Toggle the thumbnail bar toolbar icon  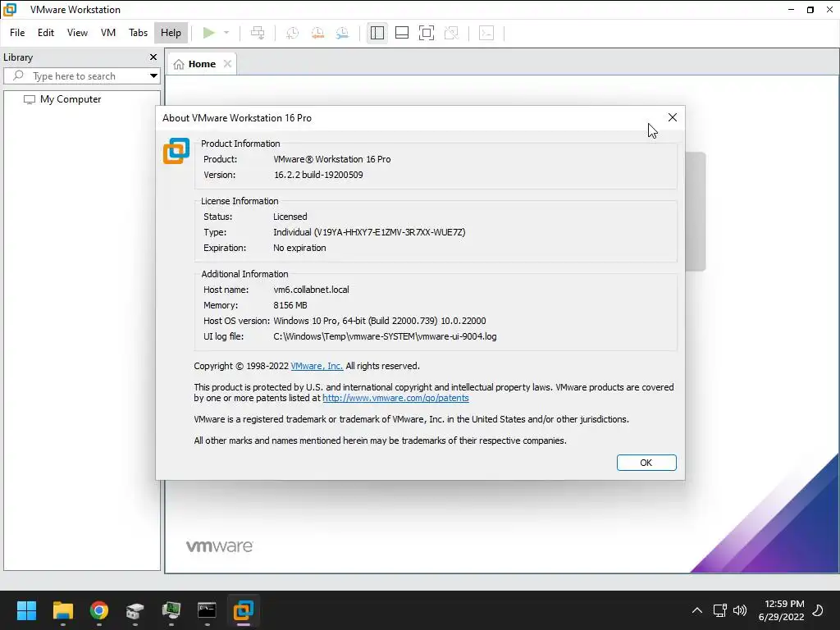tap(402, 33)
